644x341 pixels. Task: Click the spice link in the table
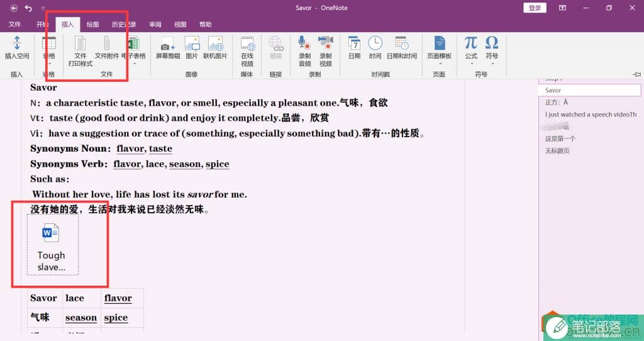(116, 318)
